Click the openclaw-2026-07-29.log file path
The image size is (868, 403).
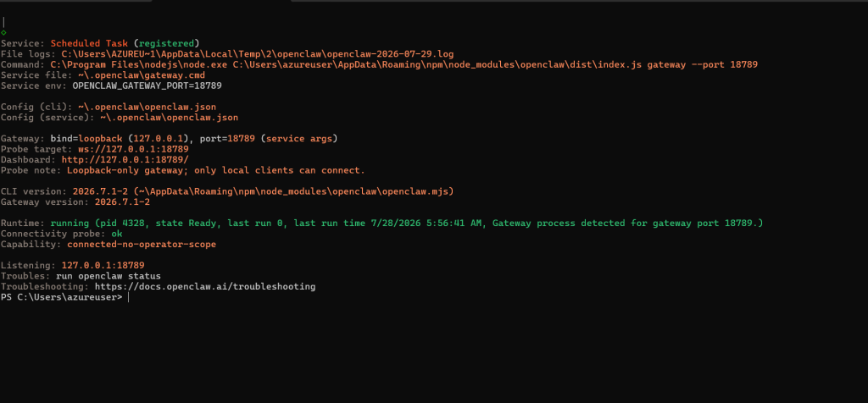[x=258, y=54]
